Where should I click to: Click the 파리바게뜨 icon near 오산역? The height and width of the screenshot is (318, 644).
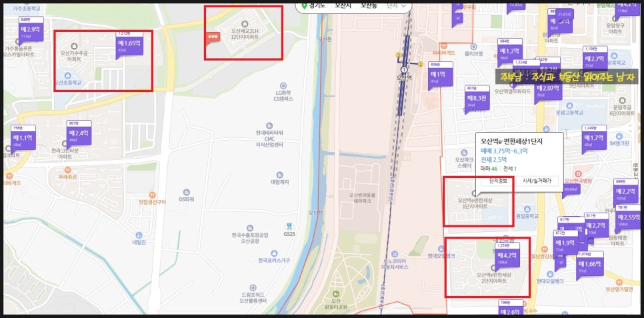coord(443,46)
